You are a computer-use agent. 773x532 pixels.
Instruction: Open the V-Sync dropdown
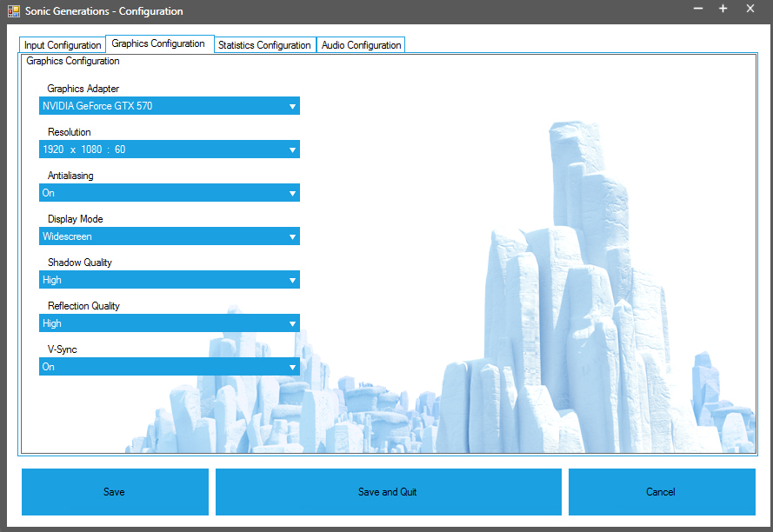click(x=169, y=366)
